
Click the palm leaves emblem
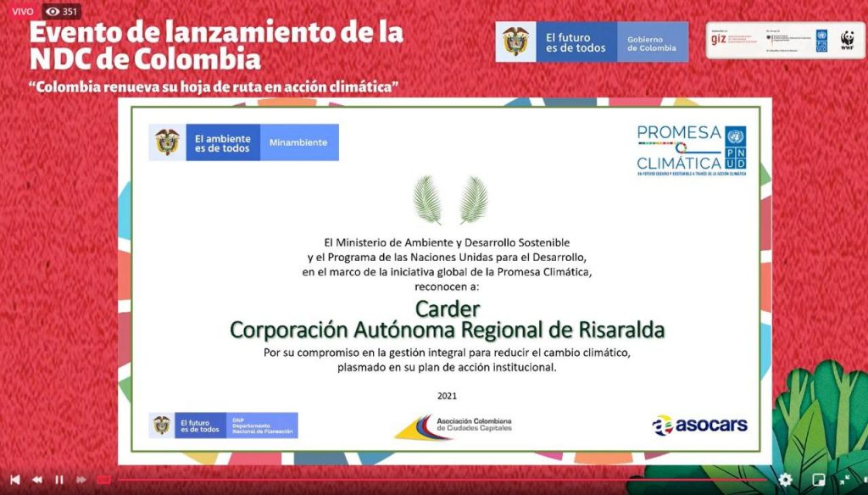[451, 200]
